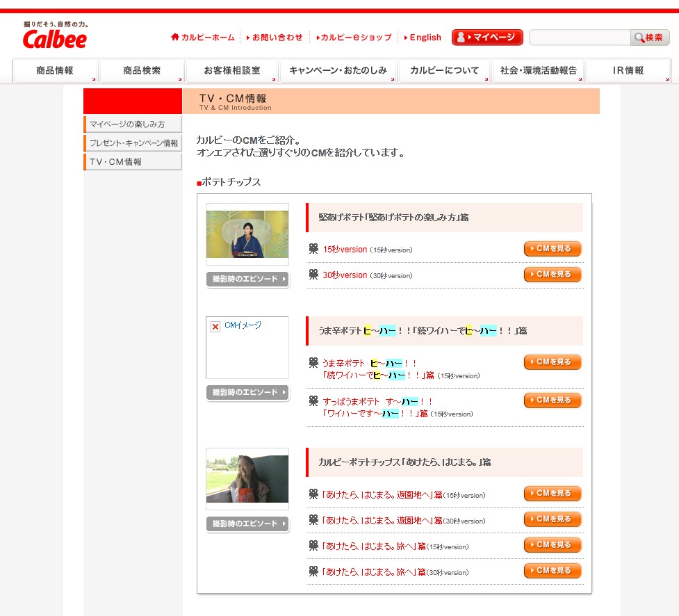Click the 15秒version CM link
Image resolution: width=679 pixels, height=616 pixels.
[x=345, y=250]
